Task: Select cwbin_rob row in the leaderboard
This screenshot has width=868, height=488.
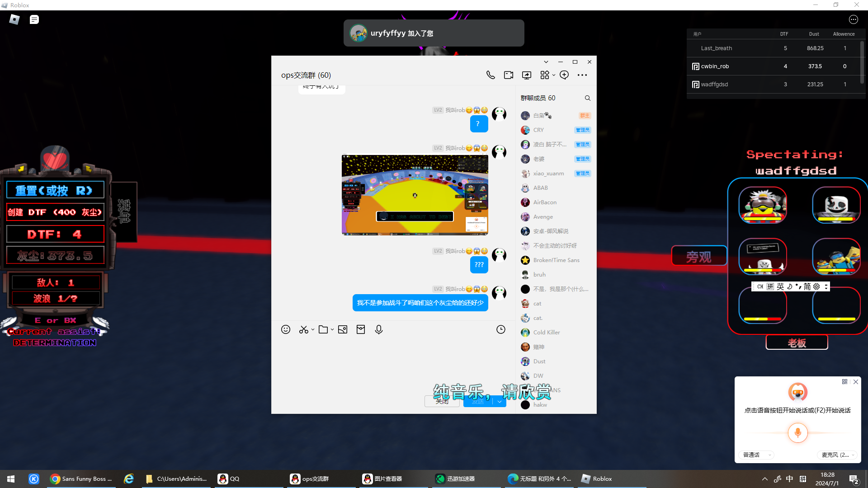Action: [773, 66]
